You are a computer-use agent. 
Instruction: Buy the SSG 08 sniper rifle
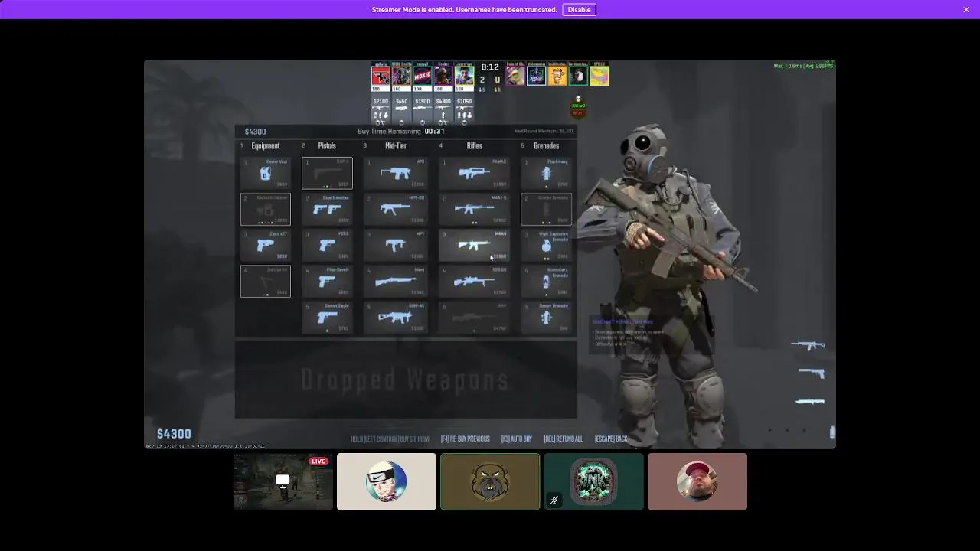[474, 281]
